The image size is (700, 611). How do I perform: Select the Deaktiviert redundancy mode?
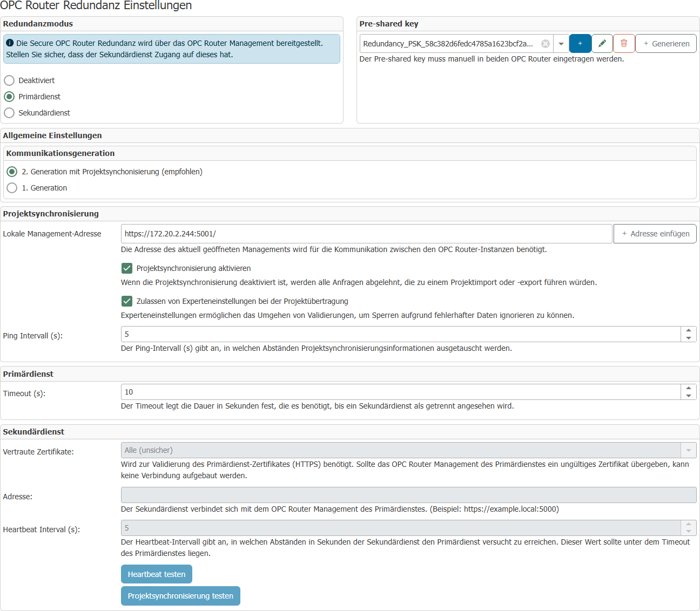pos(9,80)
